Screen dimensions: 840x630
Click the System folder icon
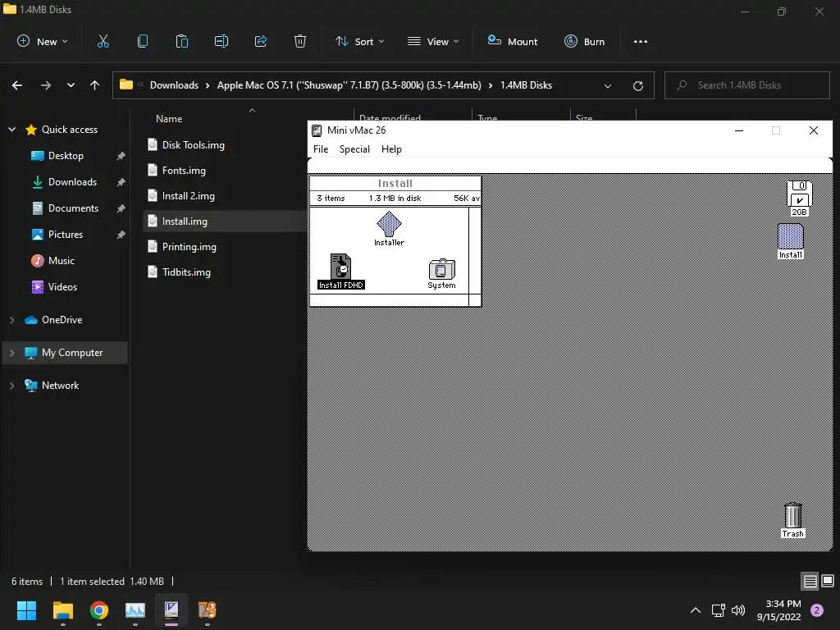[x=441, y=274]
